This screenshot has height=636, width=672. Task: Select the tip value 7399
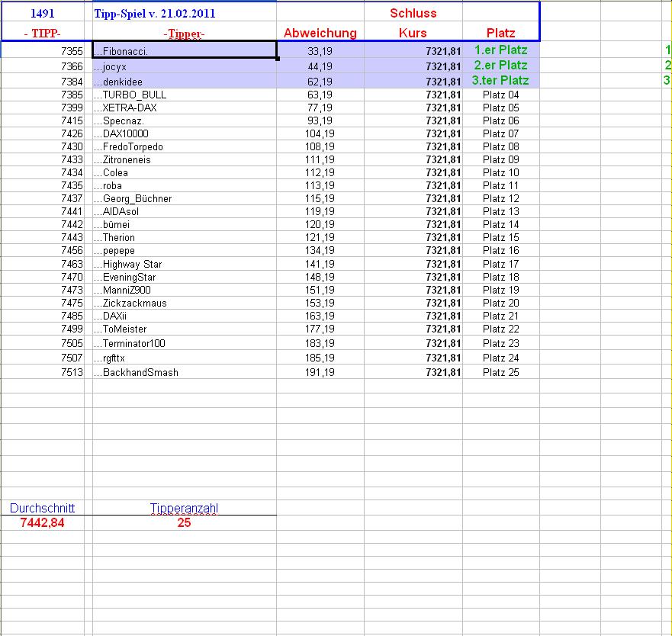pyautogui.click(x=72, y=108)
